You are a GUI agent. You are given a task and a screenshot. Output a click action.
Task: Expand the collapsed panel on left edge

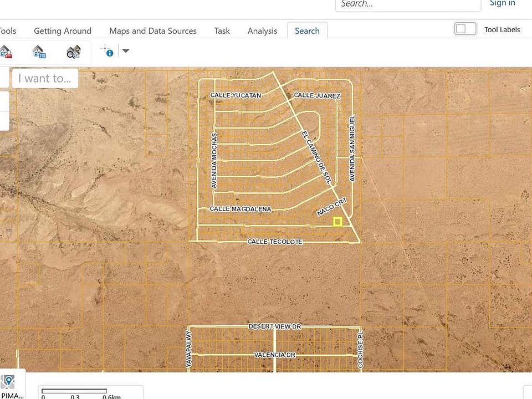[5, 101]
